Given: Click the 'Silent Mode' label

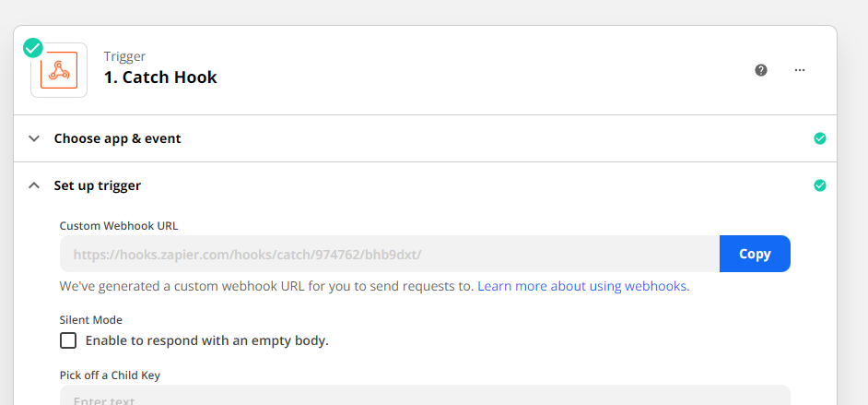Looking at the screenshot, I should 91,320.
